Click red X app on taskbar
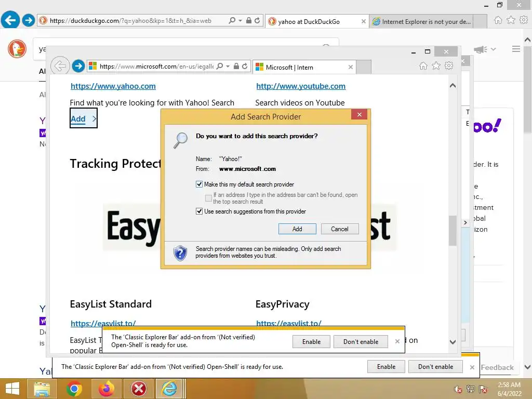This screenshot has width=532, height=399. coord(138,389)
